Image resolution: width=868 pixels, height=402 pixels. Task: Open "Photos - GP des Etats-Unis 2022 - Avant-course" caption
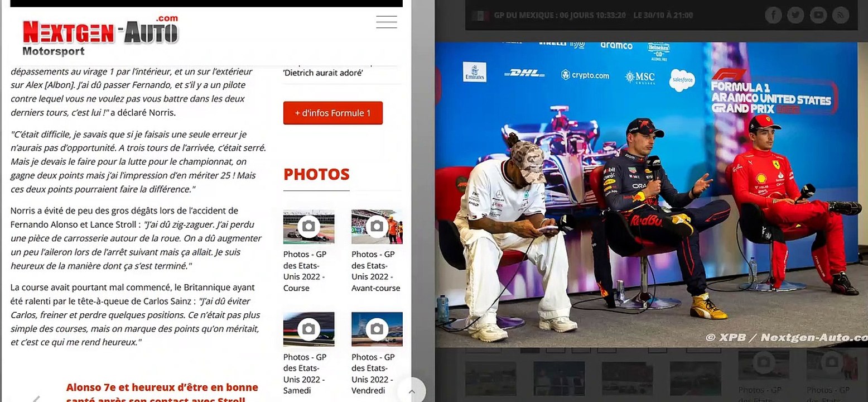[x=376, y=271]
